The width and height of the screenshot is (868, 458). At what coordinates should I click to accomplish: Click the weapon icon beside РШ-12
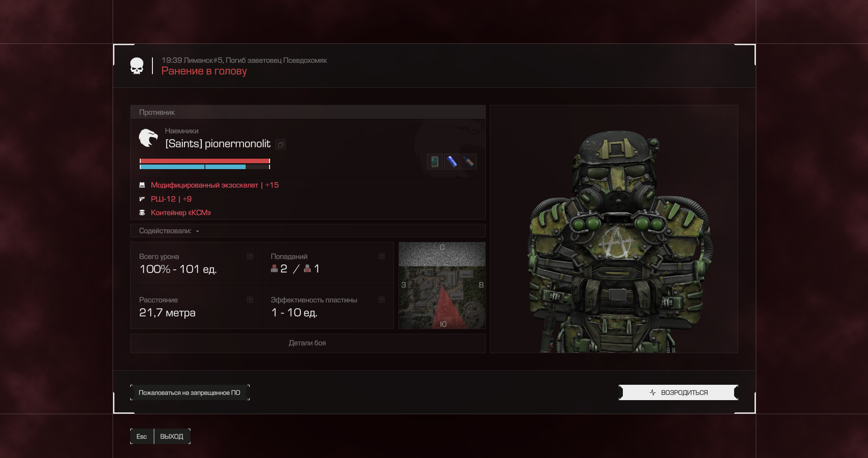(142, 199)
